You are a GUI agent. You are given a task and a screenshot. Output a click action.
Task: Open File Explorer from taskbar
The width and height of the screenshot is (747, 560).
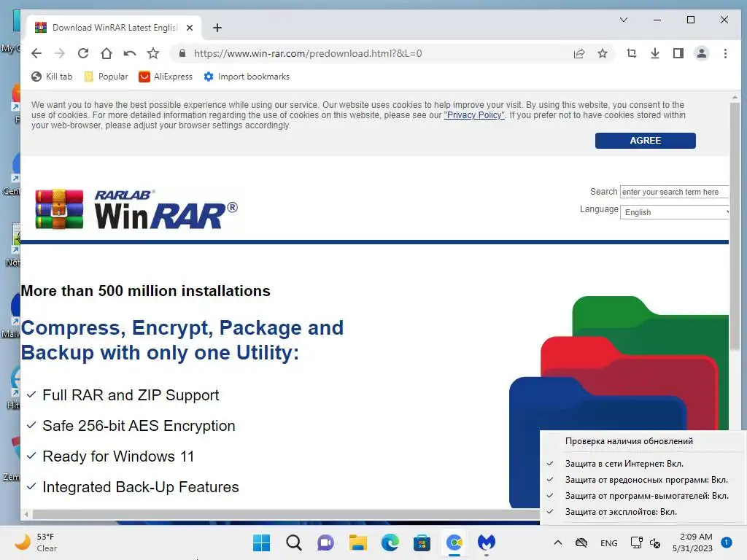tap(357, 542)
